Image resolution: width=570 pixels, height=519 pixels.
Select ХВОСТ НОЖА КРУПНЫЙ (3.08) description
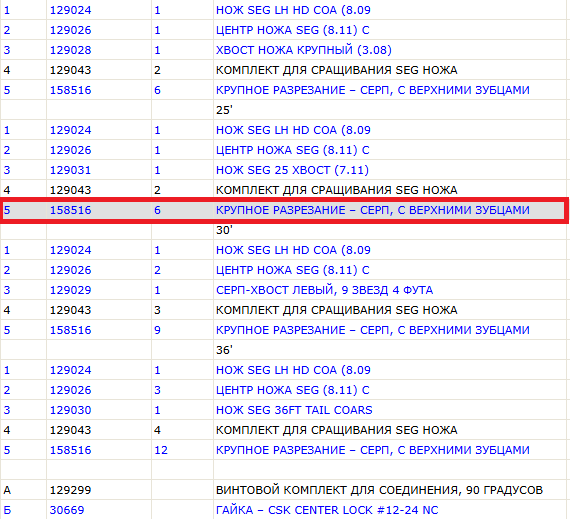click(x=304, y=50)
